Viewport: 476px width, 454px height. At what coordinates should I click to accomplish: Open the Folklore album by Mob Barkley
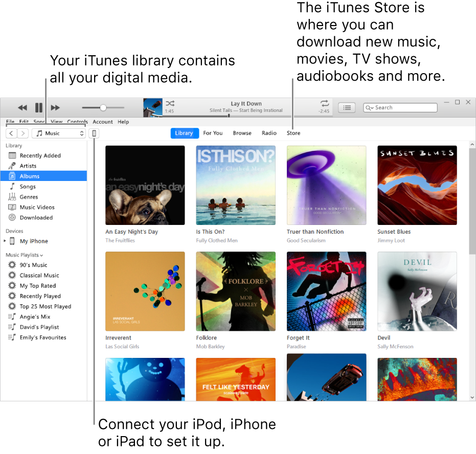tap(236, 291)
